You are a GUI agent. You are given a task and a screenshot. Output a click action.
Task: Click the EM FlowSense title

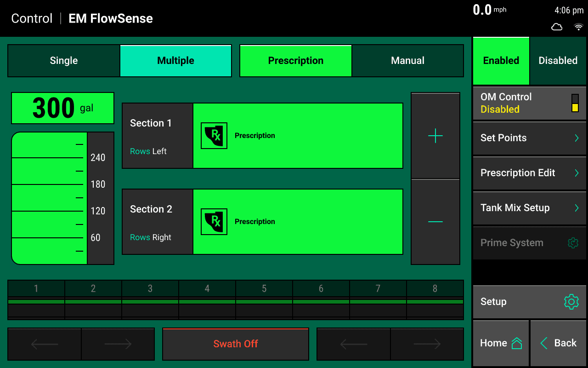tap(111, 18)
